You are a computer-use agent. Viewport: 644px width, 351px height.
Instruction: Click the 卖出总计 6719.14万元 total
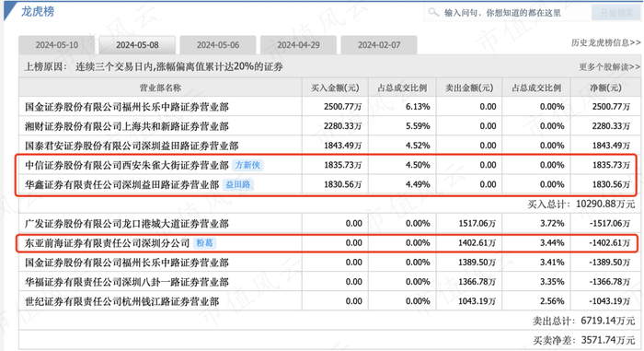click(583, 321)
